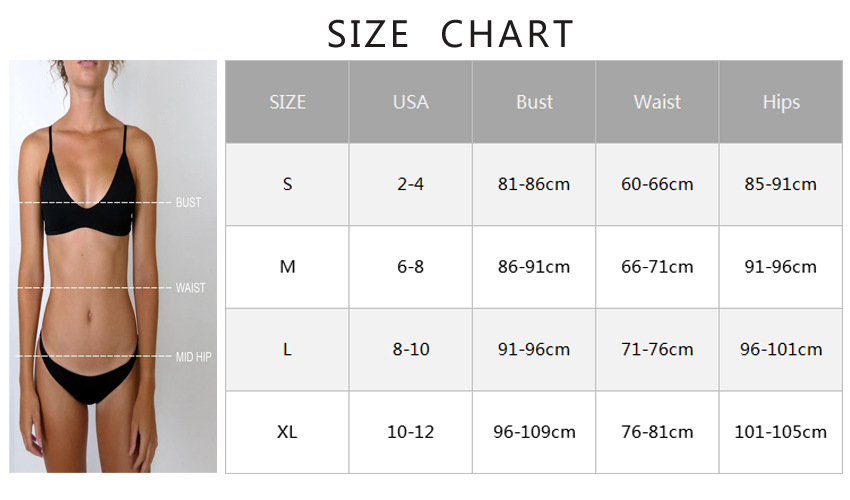Click the USA 10-12 cell
The image size is (850, 500).
tap(410, 432)
